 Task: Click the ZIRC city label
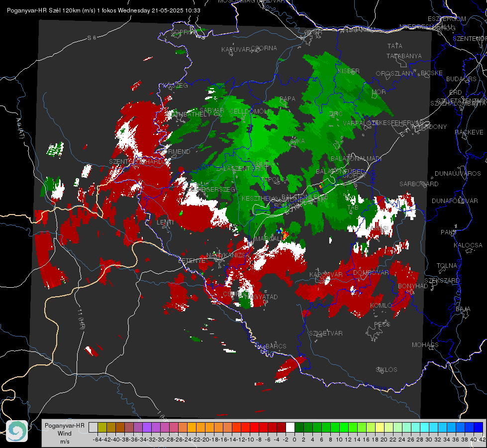coord(336,114)
